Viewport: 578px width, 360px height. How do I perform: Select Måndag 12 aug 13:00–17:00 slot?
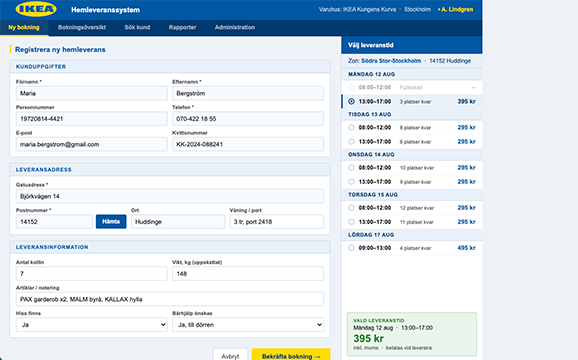click(x=412, y=101)
